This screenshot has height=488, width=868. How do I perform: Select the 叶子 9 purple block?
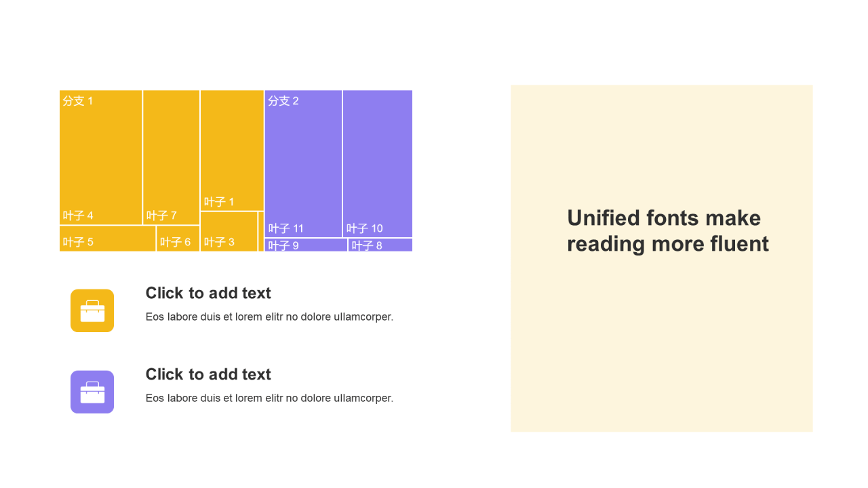tap(307, 245)
